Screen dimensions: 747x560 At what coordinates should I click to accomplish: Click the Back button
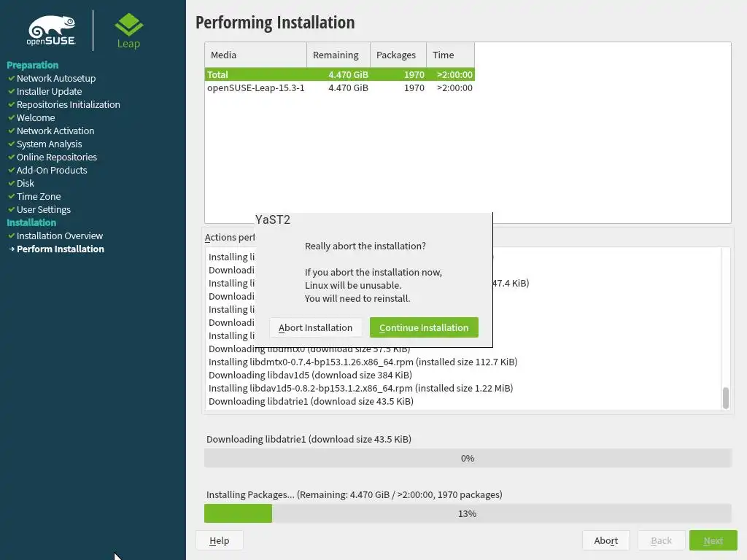pyautogui.click(x=661, y=540)
